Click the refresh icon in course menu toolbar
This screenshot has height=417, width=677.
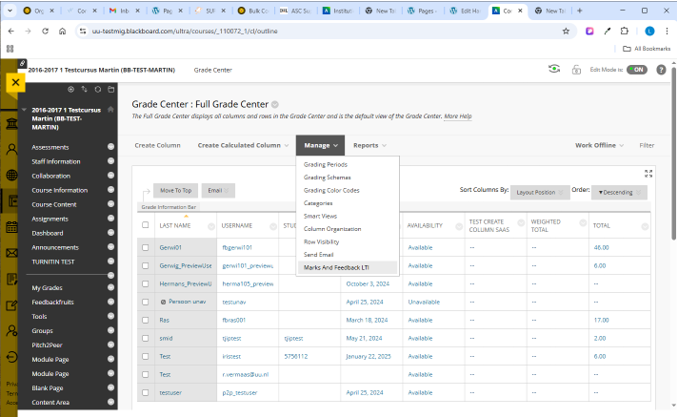(98, 89)
